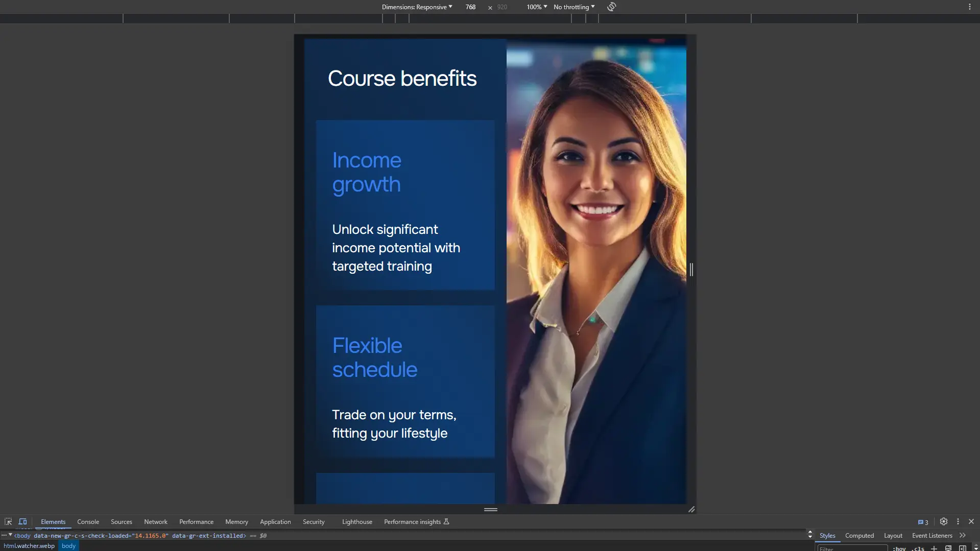Select the Styles pane tab

point(827,535)
